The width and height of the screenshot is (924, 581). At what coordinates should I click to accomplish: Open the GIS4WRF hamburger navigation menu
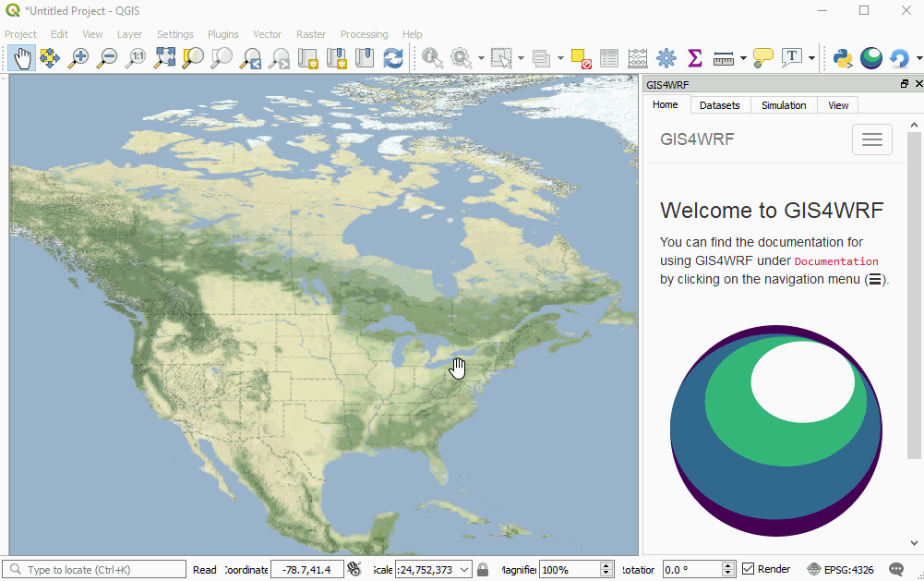[872, 139]
